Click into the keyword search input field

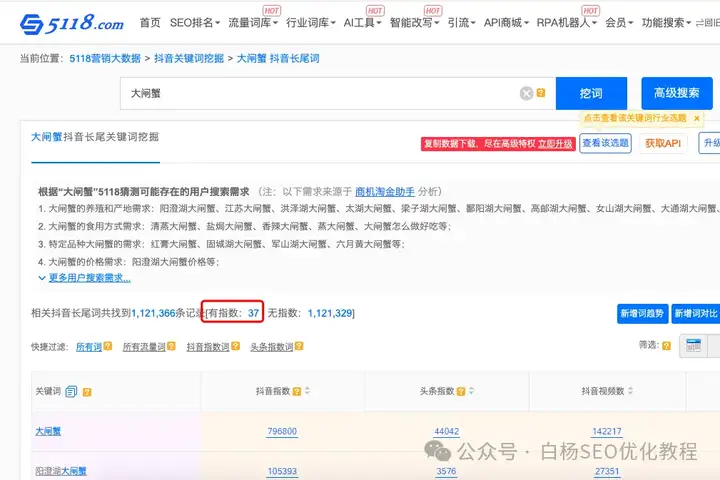click(x=320, y=93)
